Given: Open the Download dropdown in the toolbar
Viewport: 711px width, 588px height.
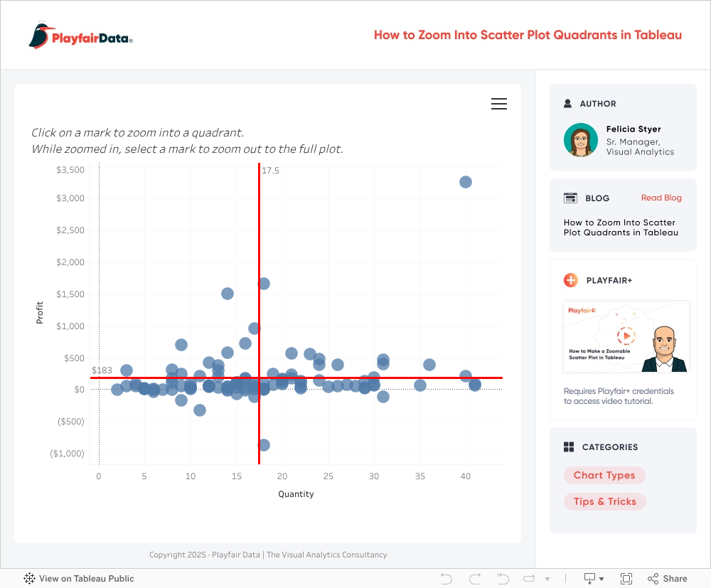Looking at the screenshot, I should [x=594, y=579].
